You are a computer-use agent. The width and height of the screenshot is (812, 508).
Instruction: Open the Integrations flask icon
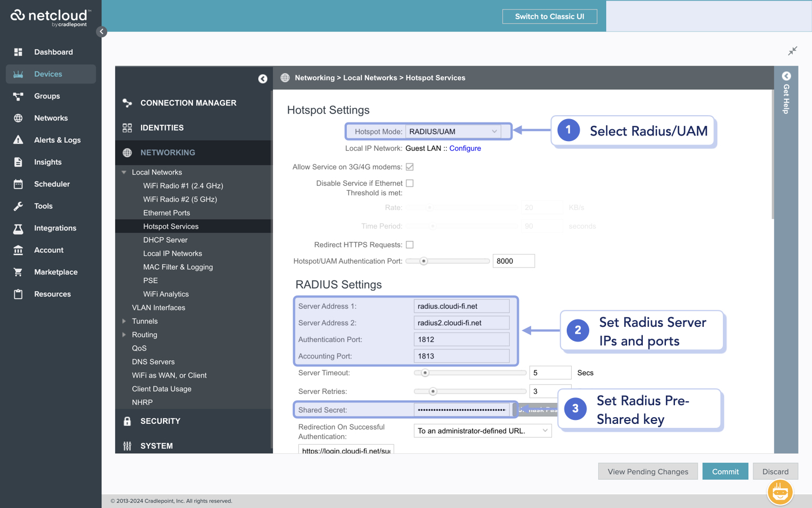tap(18, 228)
